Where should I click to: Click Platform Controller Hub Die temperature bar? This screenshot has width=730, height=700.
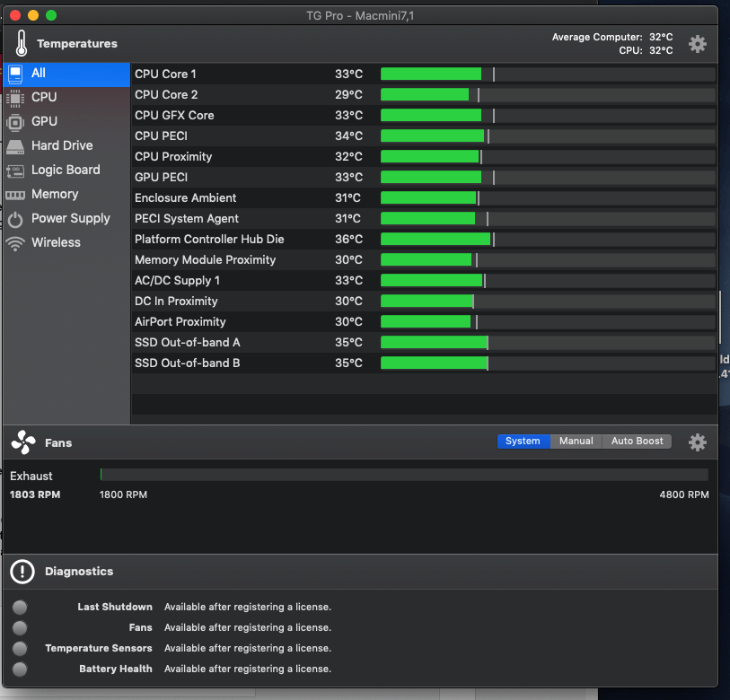548,240
